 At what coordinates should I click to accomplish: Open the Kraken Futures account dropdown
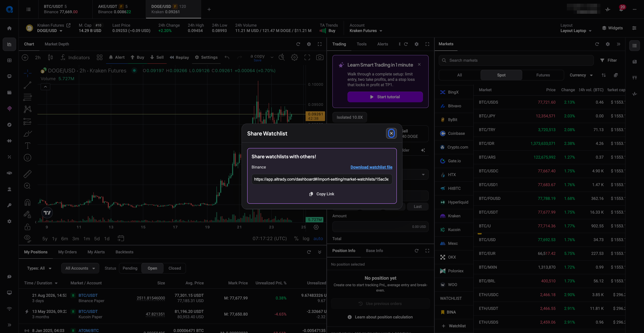[366, 31]
